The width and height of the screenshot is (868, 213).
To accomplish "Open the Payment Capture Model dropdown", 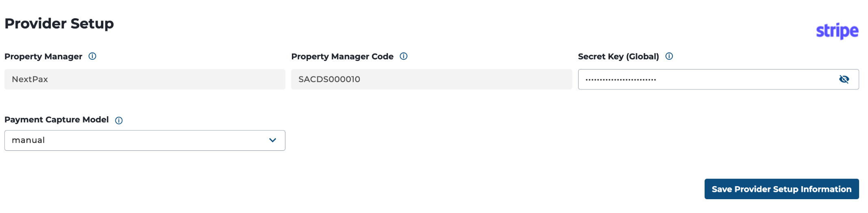I will (x=145, y=140).
